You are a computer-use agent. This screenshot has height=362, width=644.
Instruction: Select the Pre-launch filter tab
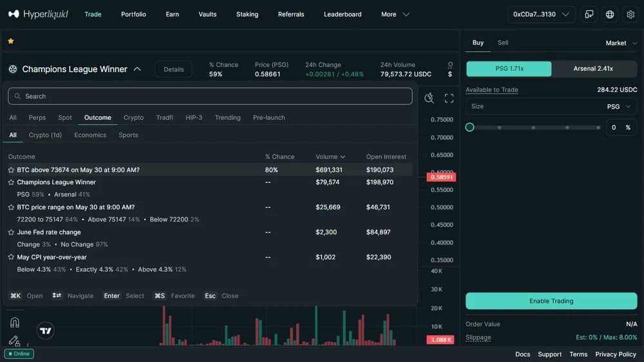pos(269,117)
